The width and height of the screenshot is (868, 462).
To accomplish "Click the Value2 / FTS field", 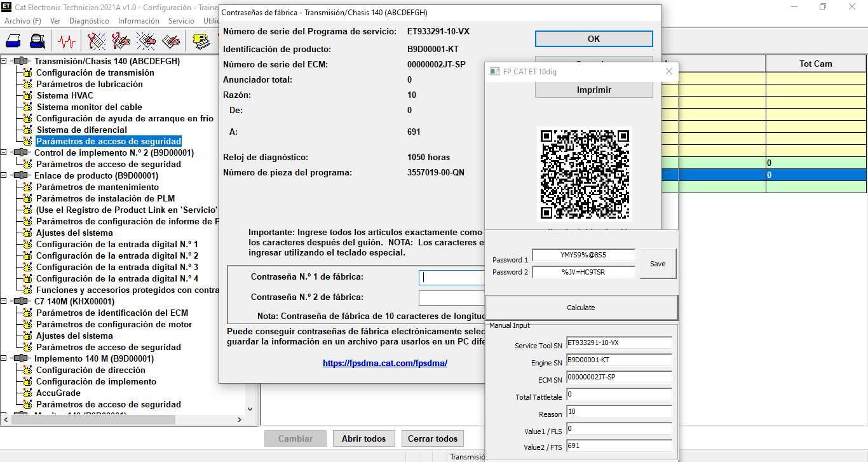I will click(619, 446).
